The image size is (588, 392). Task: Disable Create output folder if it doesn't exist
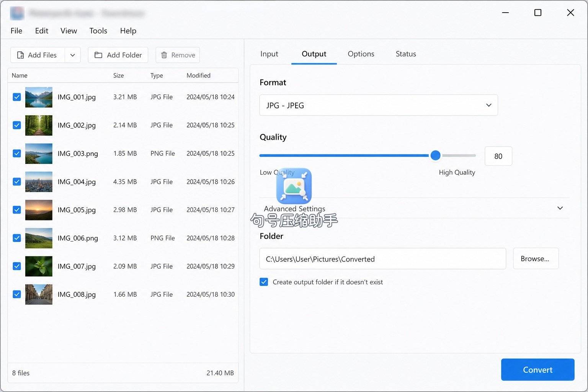tap(264, 282)
